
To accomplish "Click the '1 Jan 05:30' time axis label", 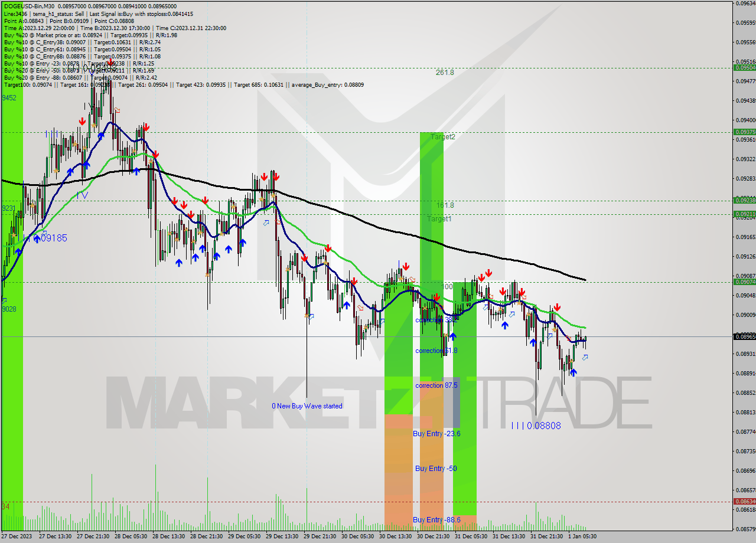I will click(x=584, y=537).
